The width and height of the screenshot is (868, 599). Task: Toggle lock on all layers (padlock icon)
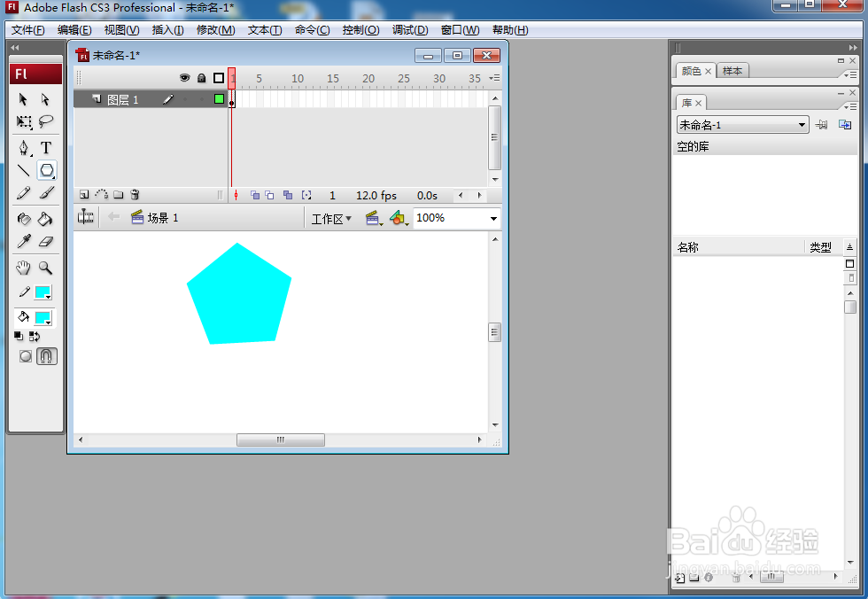(x=202, y=78)
